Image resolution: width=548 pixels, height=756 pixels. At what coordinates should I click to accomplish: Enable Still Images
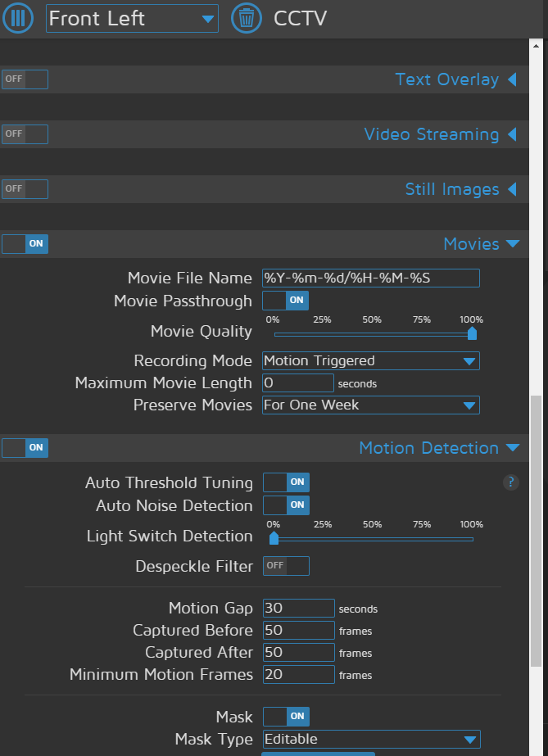[x=25, y=188]
